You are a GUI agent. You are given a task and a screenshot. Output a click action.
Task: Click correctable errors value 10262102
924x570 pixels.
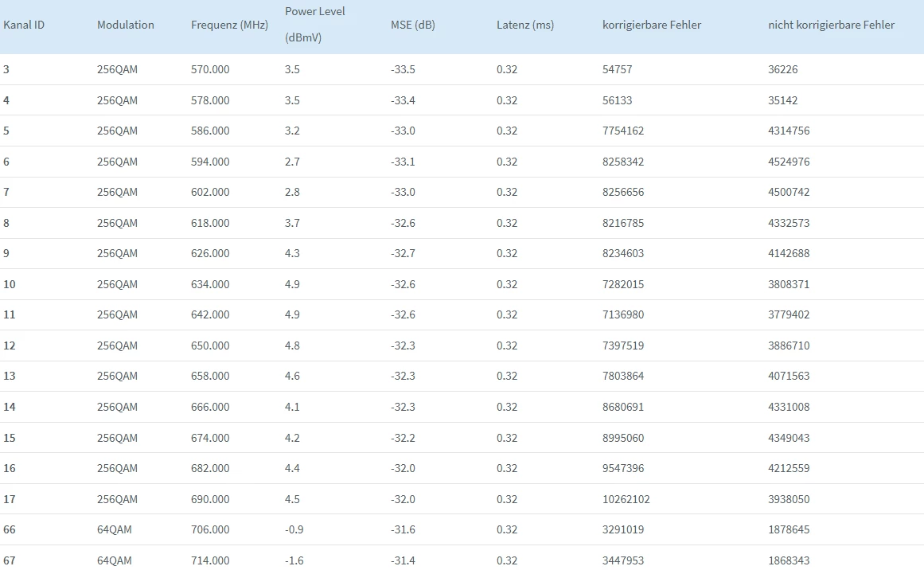pyautogui.click(x=626, y=499)
